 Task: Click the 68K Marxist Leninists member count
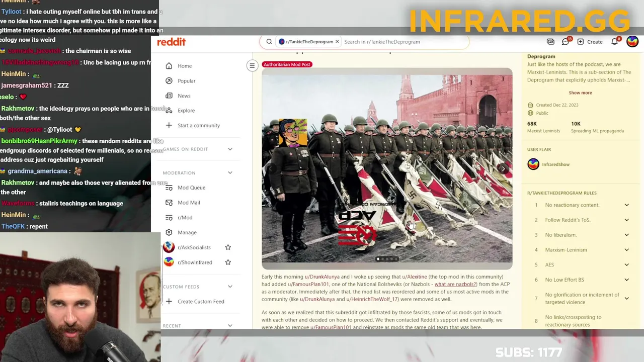click(543, 127)
